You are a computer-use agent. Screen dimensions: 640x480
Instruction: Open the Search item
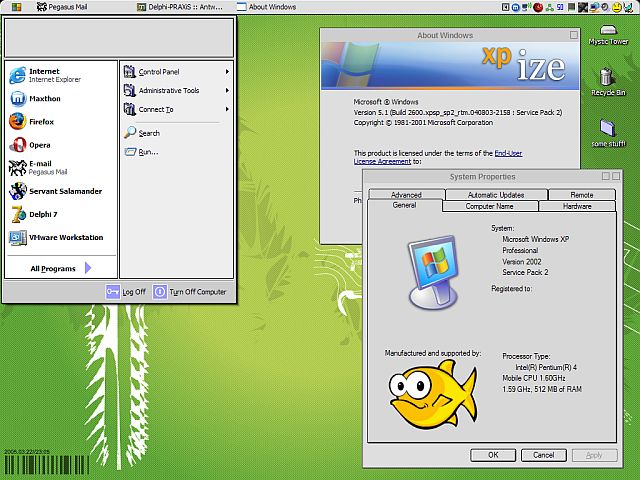176,133
